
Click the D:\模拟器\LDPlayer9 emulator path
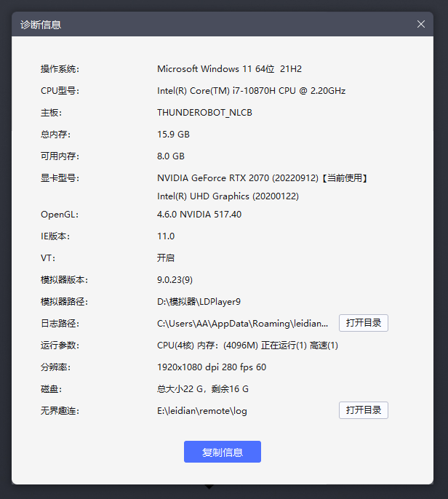click(x=199, y=302)
